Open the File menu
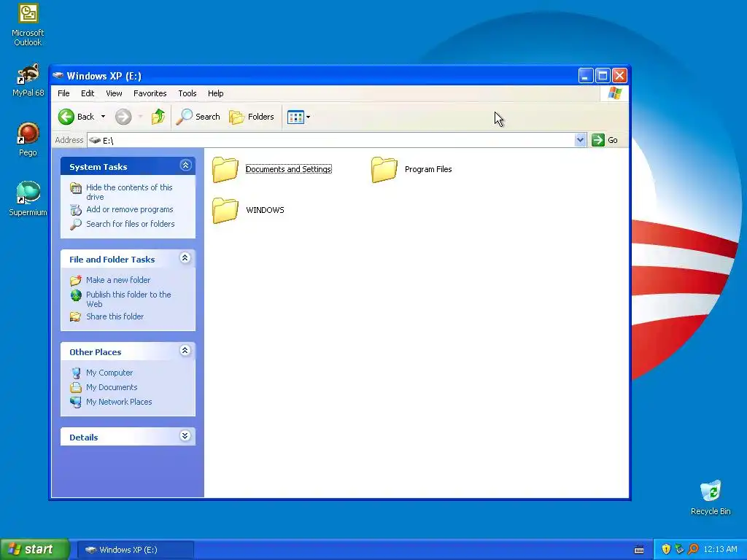Image resolution: width=747 pixels, height=560 pixels. click(63, 93)
